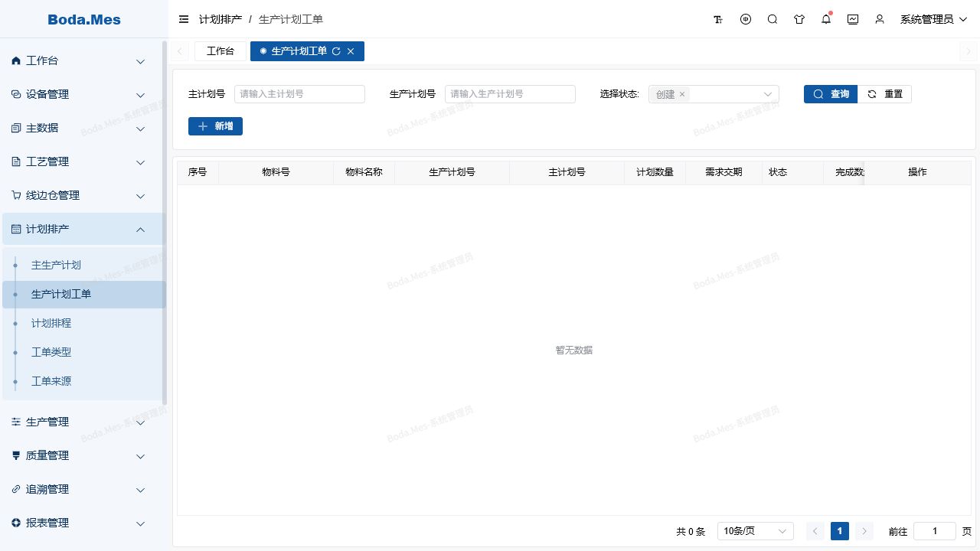Click the 线边仓管理 cart icon
The image size is (980, 551).
16,195
